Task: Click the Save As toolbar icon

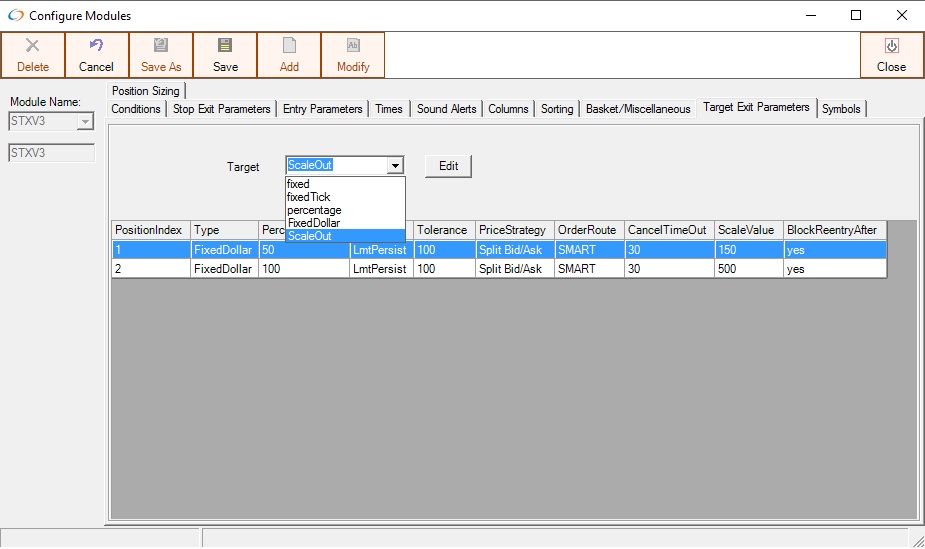Action: coord(160,46)
